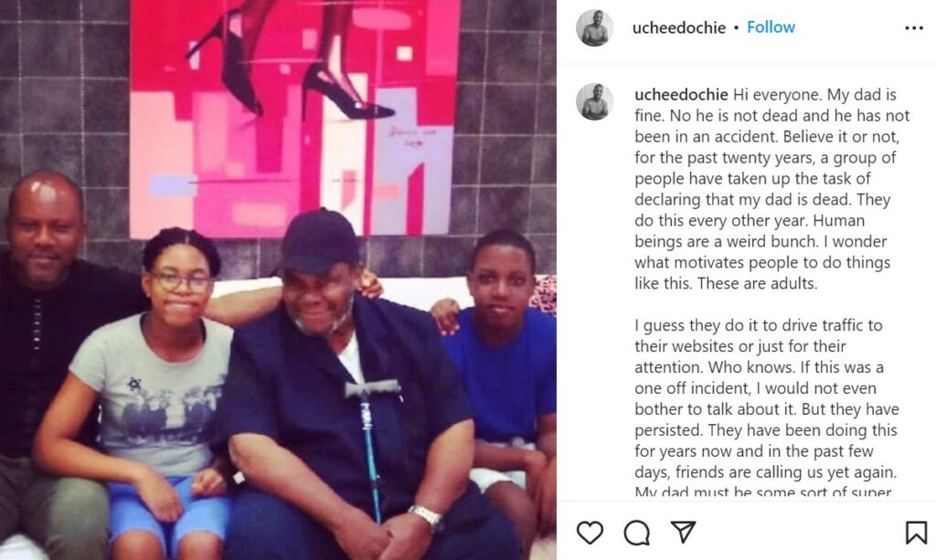Open the three-dot more options menu
This screenshot has width=936, height=560.
tap(914, 28)
